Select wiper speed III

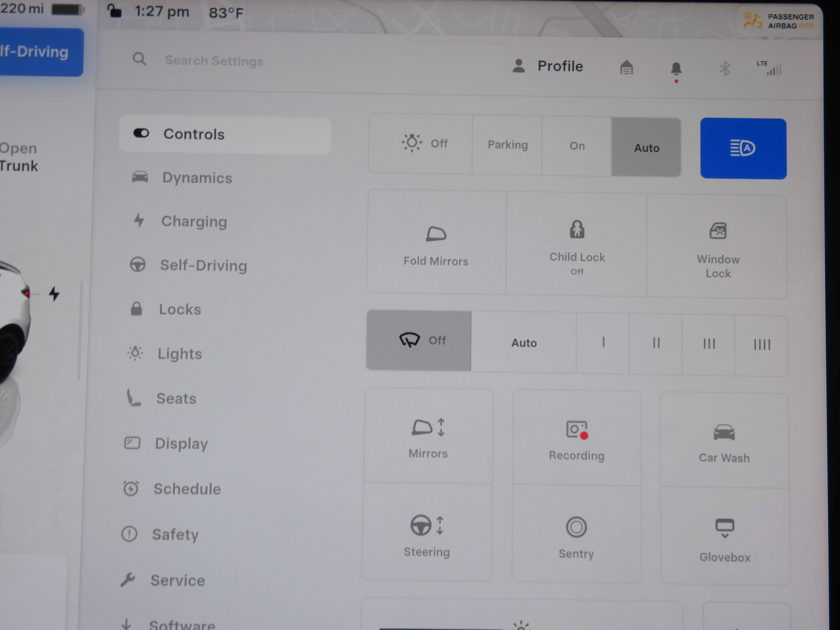pyautogui.click(x=708, y=345)
